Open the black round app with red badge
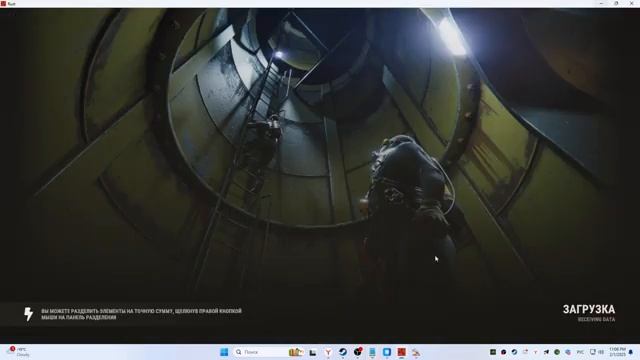640x360 pixels. (358, 352)
